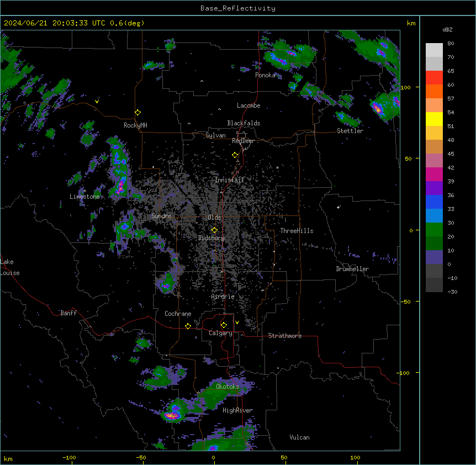Screen dimensions: 476x465
Task: Click the RockyMH label
Action: click(135, 125)
